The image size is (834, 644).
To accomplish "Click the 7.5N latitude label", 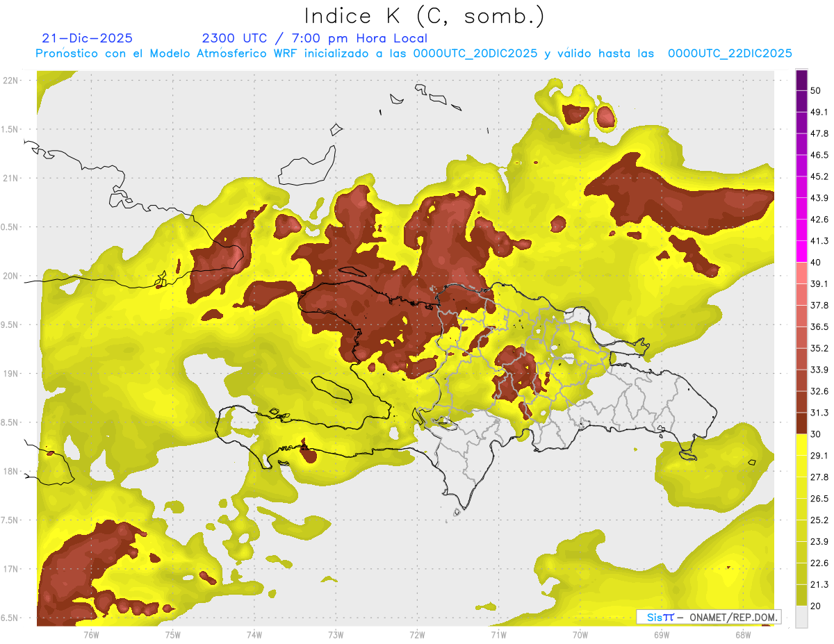I will coord(10,520).
